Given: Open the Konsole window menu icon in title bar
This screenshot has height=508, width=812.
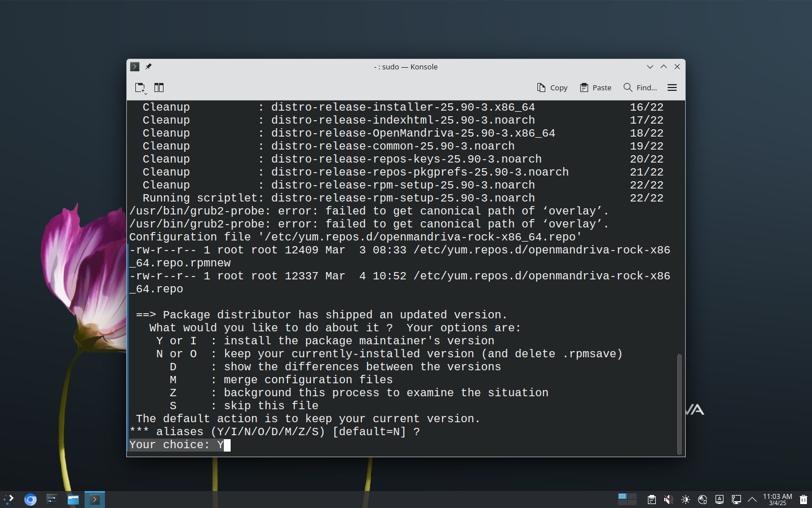Looking at the screenshot, I should [134, 67].
